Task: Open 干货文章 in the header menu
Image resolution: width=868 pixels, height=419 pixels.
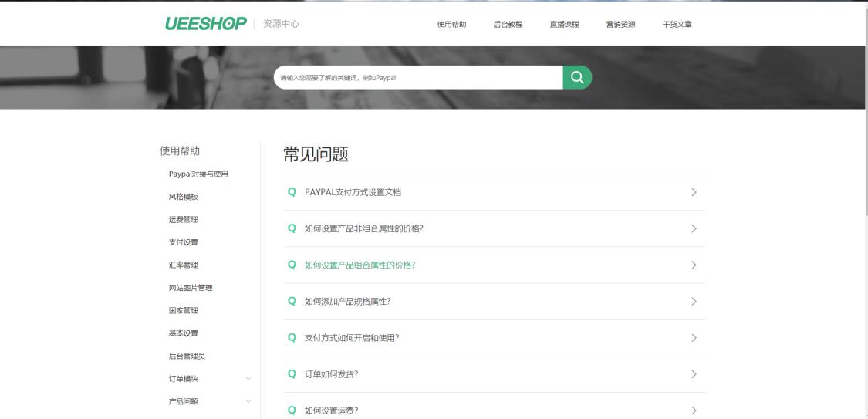Action: pyautogui.click(x=677, y=25)
